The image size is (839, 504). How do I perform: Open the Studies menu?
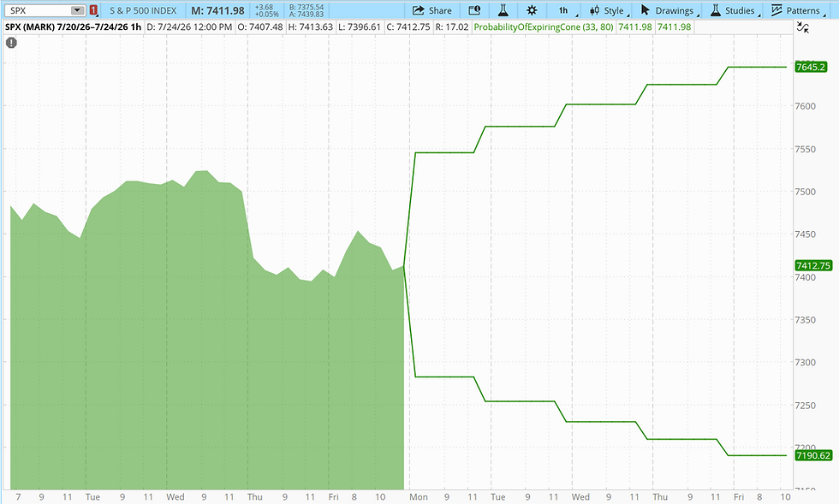click(x=735, y=11)
